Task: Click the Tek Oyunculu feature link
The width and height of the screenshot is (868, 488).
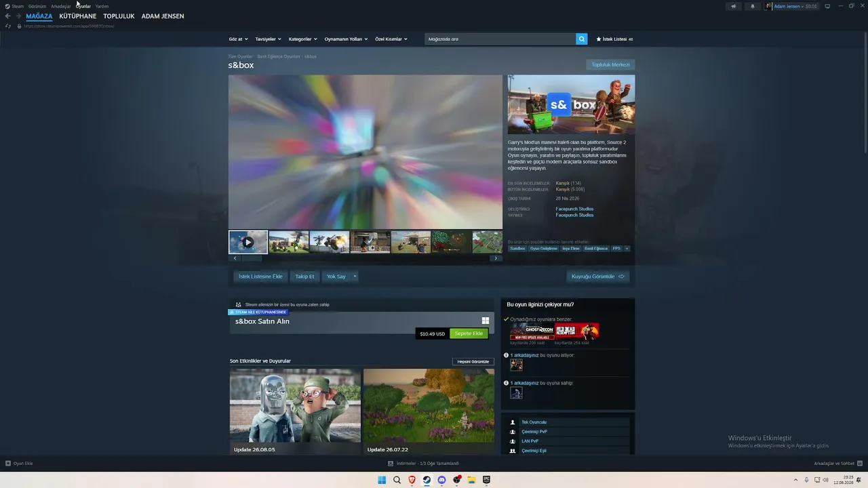Action: (x=534, y=422)
